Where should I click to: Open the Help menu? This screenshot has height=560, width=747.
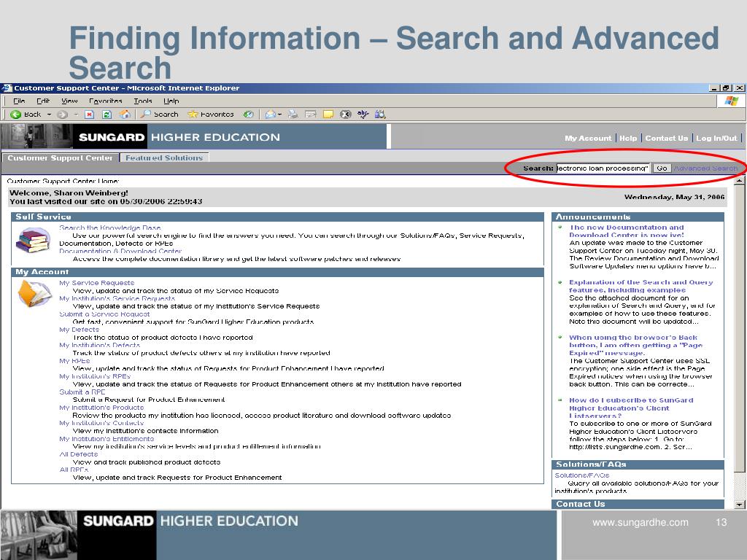click(171, 101)
